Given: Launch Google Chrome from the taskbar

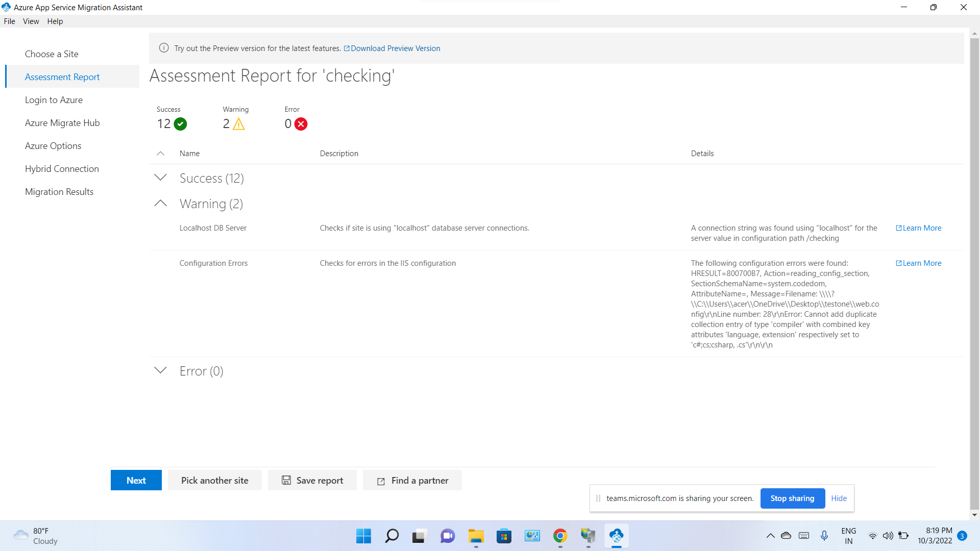Looking at the screenshot, I should (x=560, y=536).
